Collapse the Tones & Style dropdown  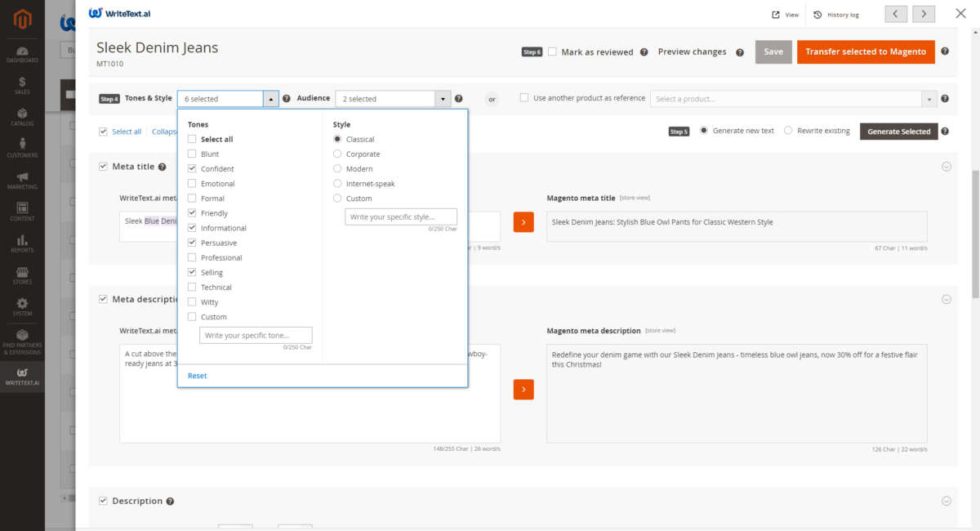tap(270, 99)
